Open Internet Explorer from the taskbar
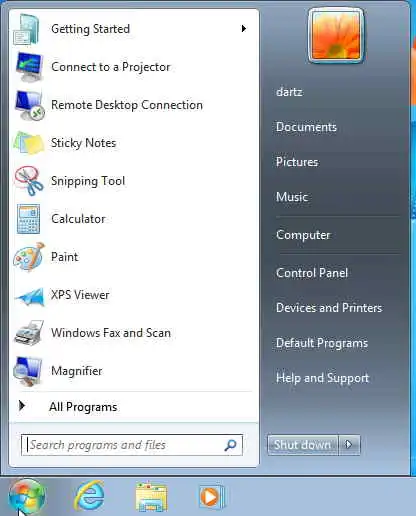Image resolution: width=416 pixels, height=516 pixels. tap(89, 495)
